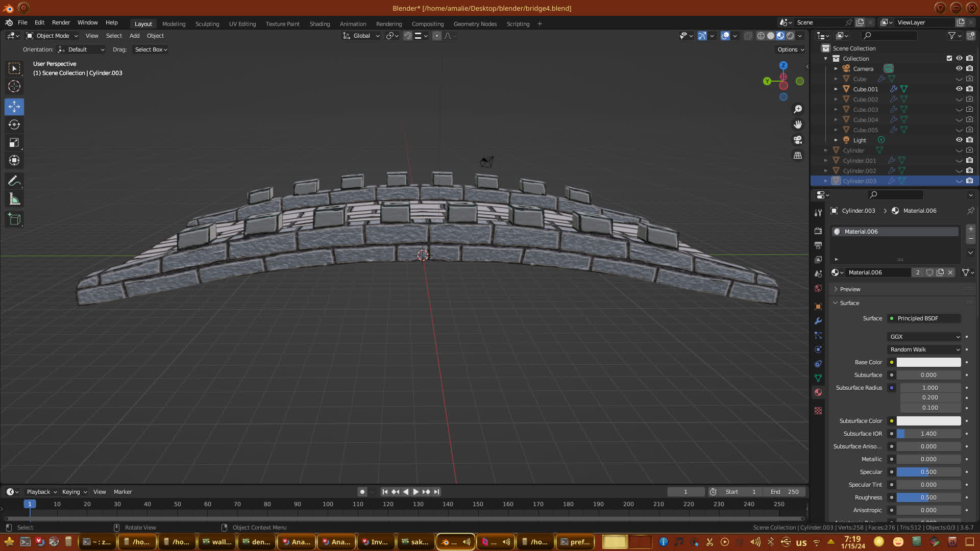Click the Principled BSDF surface button
This screenshot has width=980, height=551.
click(x=924, y=318)
